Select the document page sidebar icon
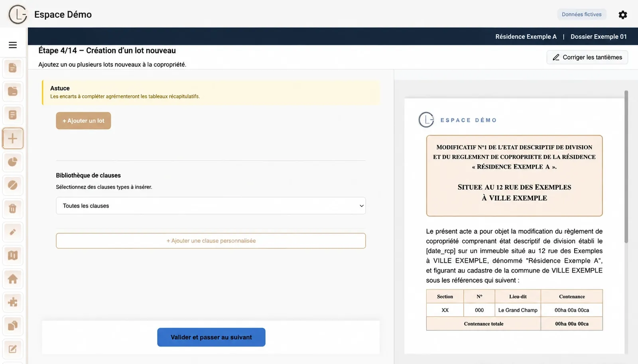 tap(13, 68)
